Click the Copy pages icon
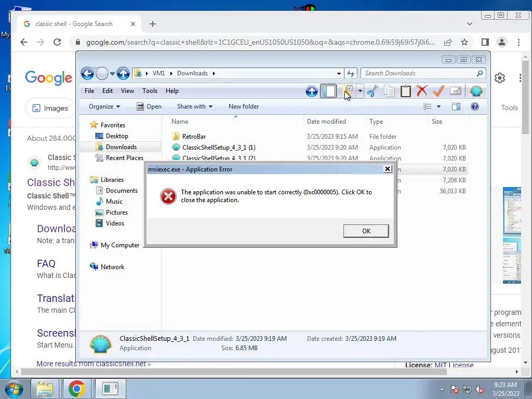The image size is (532, 399). [389, 91]
